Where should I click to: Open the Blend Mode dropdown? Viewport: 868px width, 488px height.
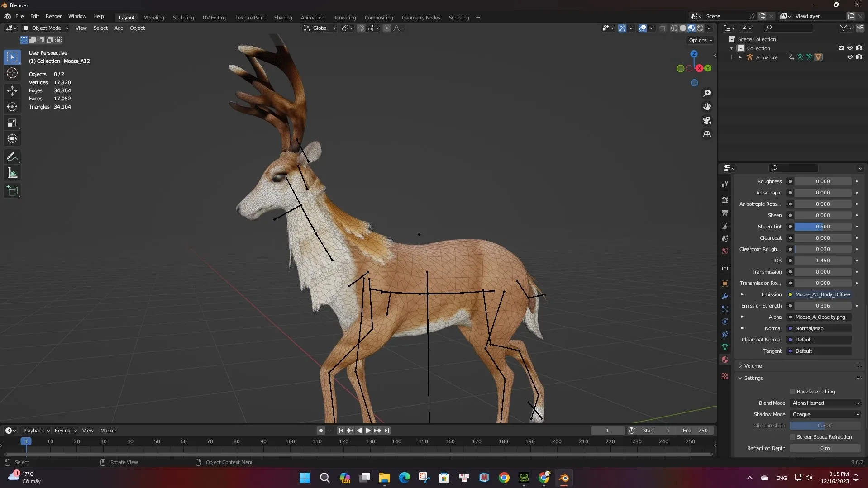pyautogui.click(x=825, y=403)
